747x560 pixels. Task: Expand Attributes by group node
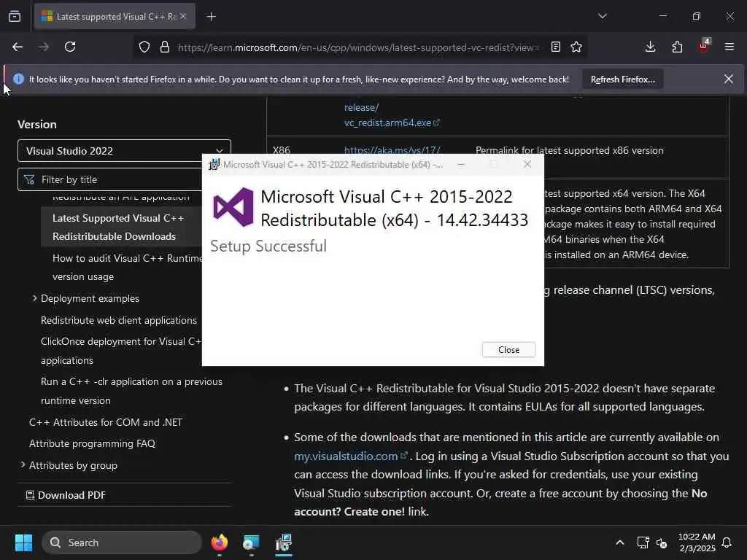23,464
